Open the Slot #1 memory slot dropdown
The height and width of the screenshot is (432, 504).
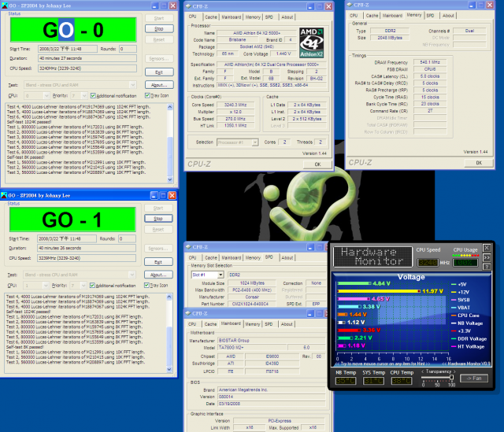pos(220,275)
